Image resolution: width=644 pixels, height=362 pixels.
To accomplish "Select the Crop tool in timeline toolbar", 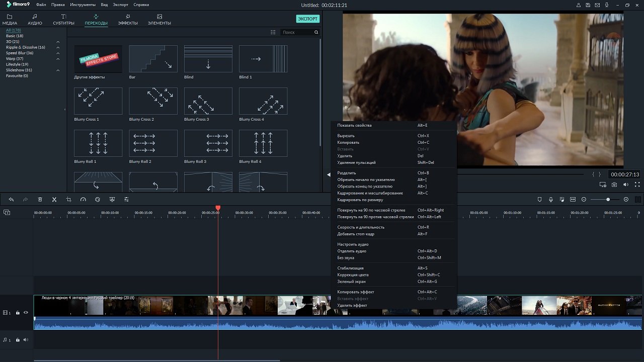I will 68,200.
